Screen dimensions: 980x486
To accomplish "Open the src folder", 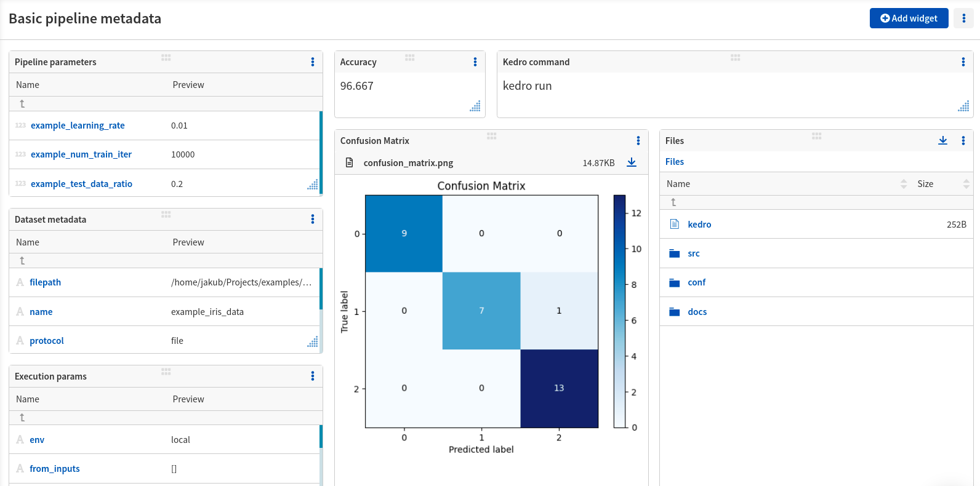I will 694,253.
